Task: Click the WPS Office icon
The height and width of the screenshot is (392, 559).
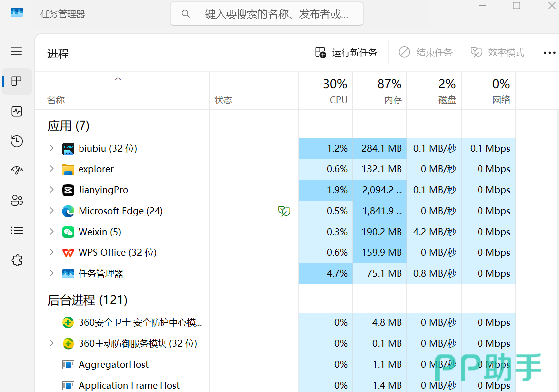Action: point(68,253)
